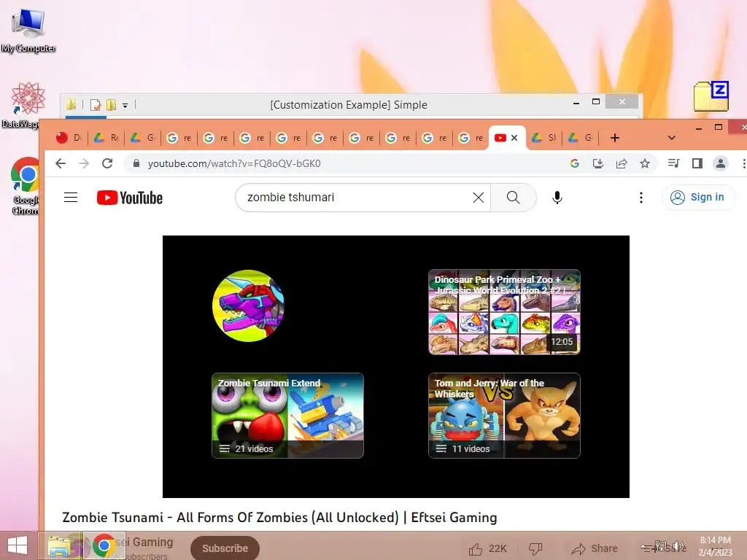This screenshot has height=560, width=747.
Task: Click the document icon in Customization Example toolbar
Action: click(x=96, y=105)
